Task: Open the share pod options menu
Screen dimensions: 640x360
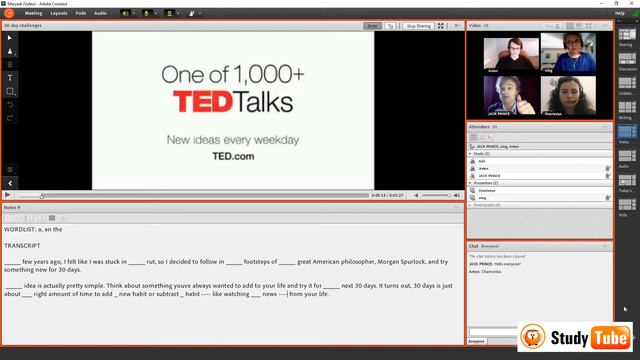Action: click(x=457, y=26)
